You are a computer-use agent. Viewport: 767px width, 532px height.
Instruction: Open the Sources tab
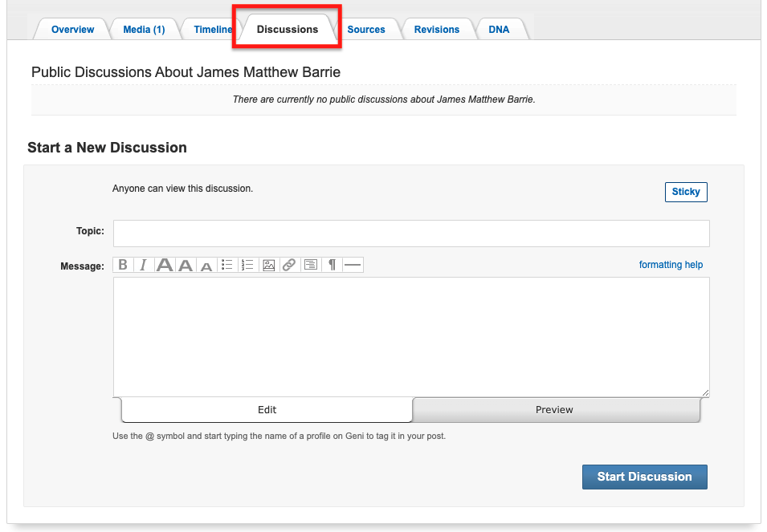pos(366,30)
